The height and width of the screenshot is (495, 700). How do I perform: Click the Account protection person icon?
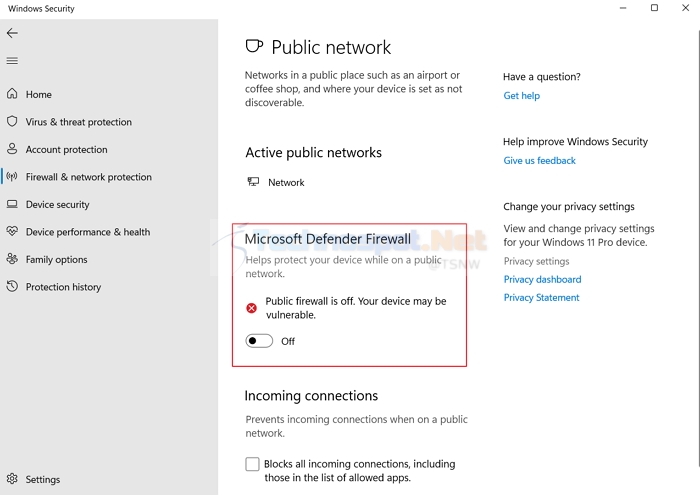click(12, 149)
